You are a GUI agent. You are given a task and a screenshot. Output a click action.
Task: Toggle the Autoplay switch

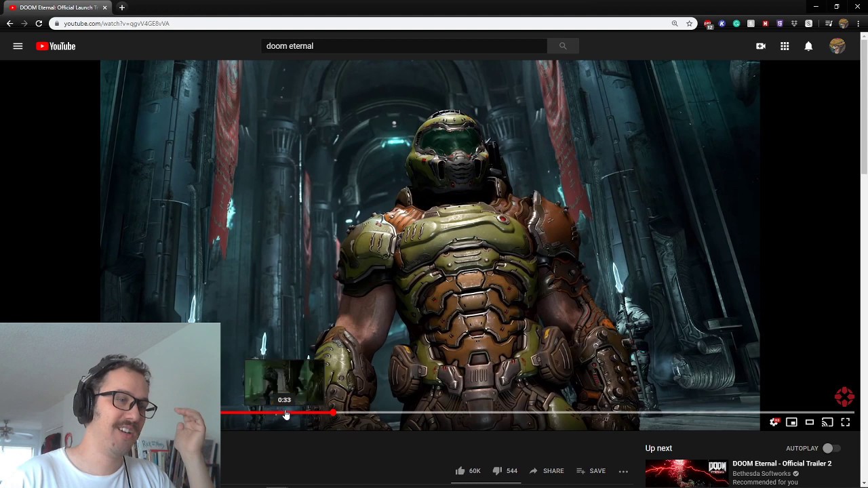click(831, 448)
